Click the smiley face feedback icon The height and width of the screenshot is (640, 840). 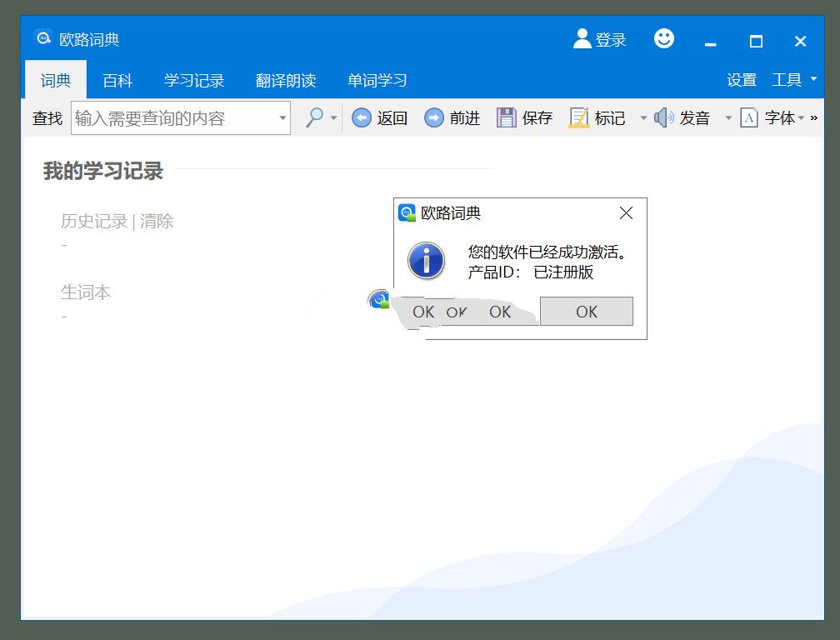(x=663, y=38)
